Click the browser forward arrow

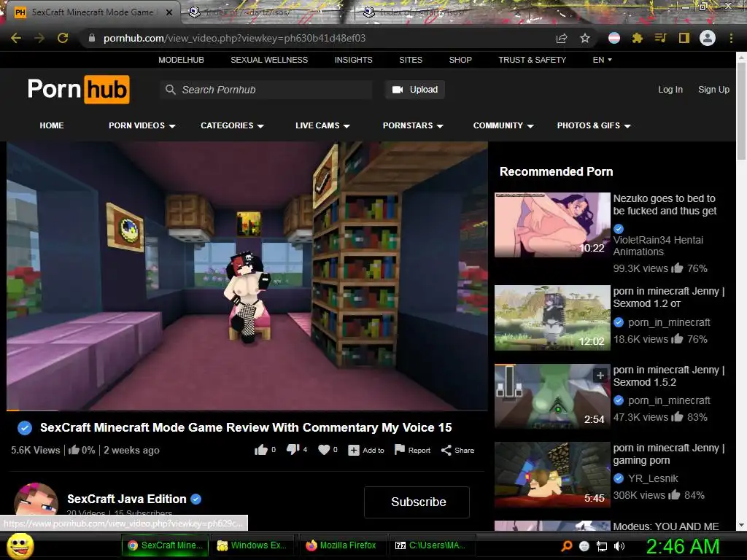pyautogui.click(x=39, y=38)
